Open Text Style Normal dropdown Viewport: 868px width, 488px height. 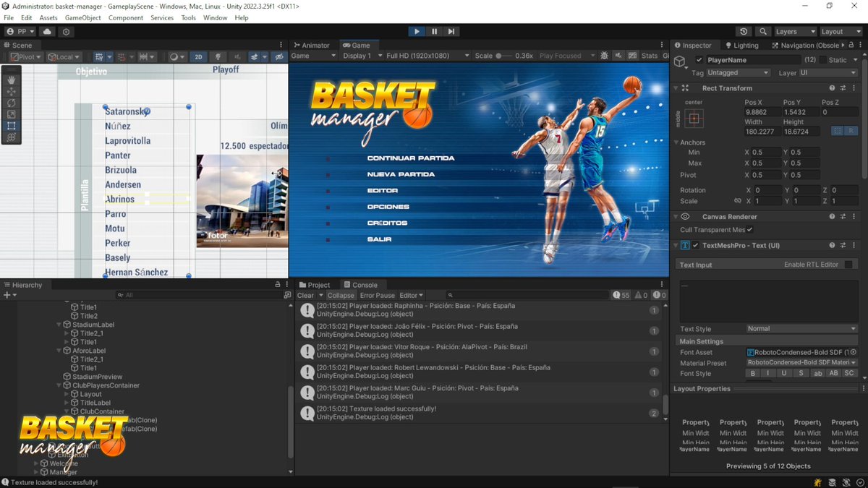click(x=801, y=329)
